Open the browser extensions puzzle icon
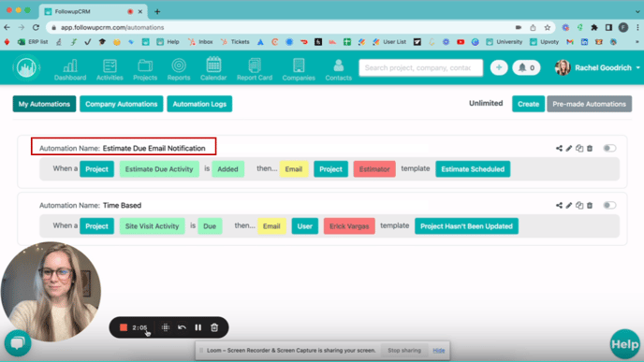Viewport: 644px width, 362px height. coord(593,27)
